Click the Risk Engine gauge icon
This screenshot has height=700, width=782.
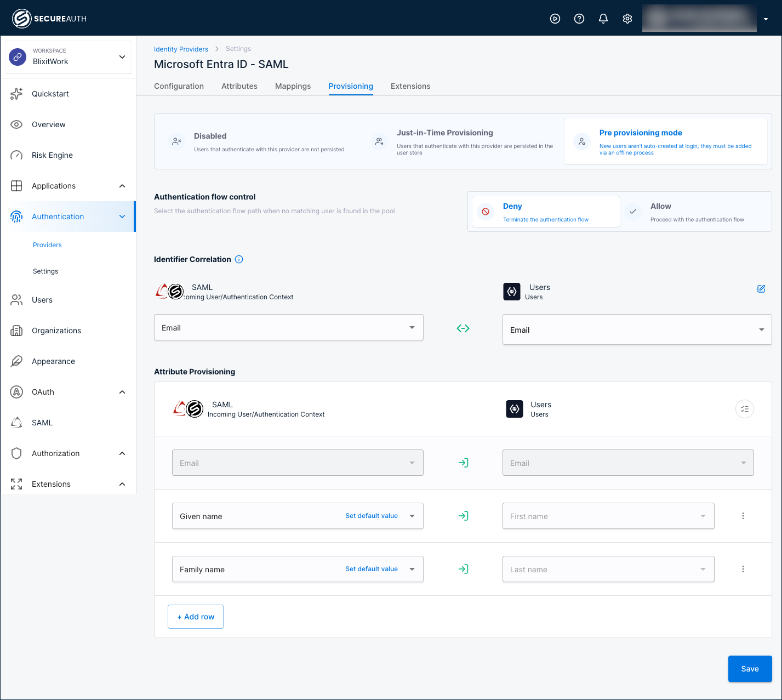tap(16, 155)
